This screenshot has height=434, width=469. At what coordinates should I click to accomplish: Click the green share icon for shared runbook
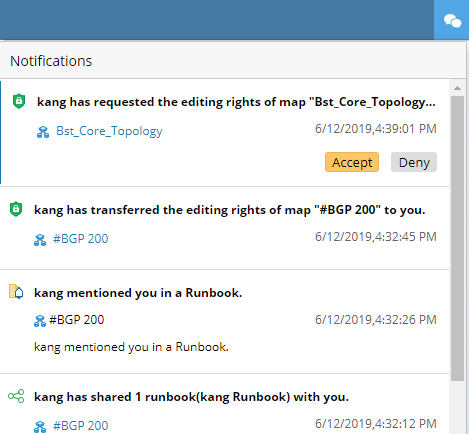point(16,396)
